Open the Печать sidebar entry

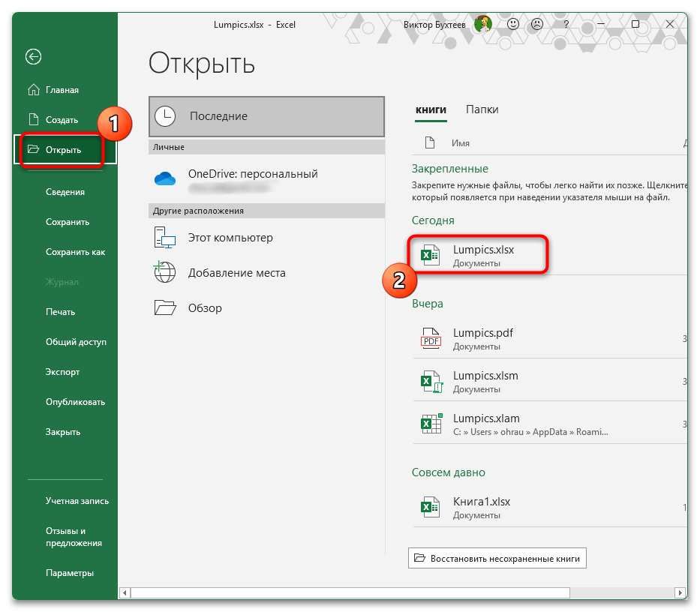click(x=60, y=311)
